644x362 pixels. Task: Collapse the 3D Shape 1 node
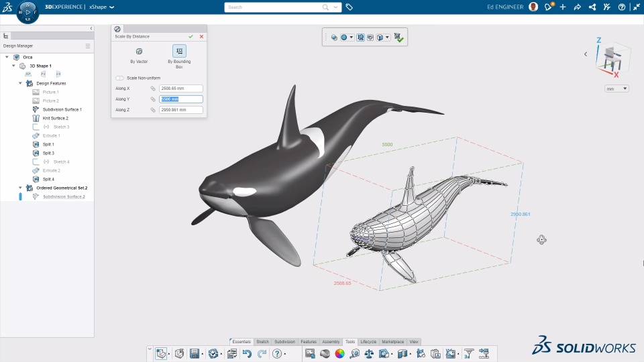[x=13, y=66]
